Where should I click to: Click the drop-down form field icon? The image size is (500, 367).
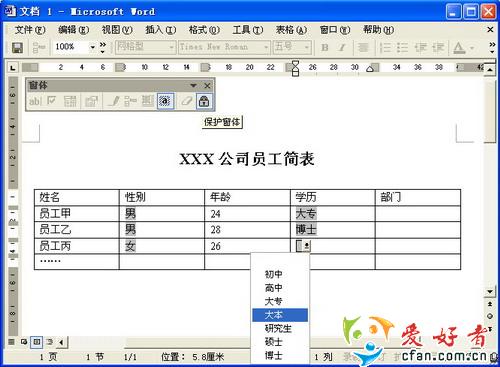click(x=70, y=101)
